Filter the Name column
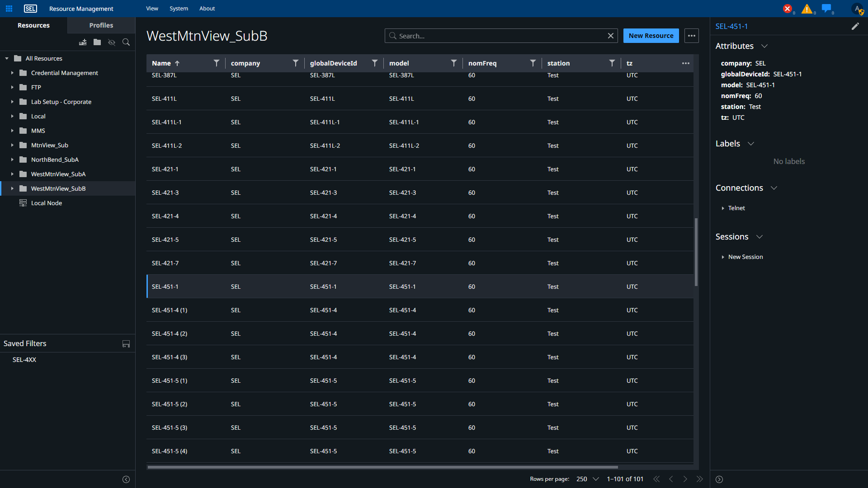The image size is (868, 488). coord(217,63)
